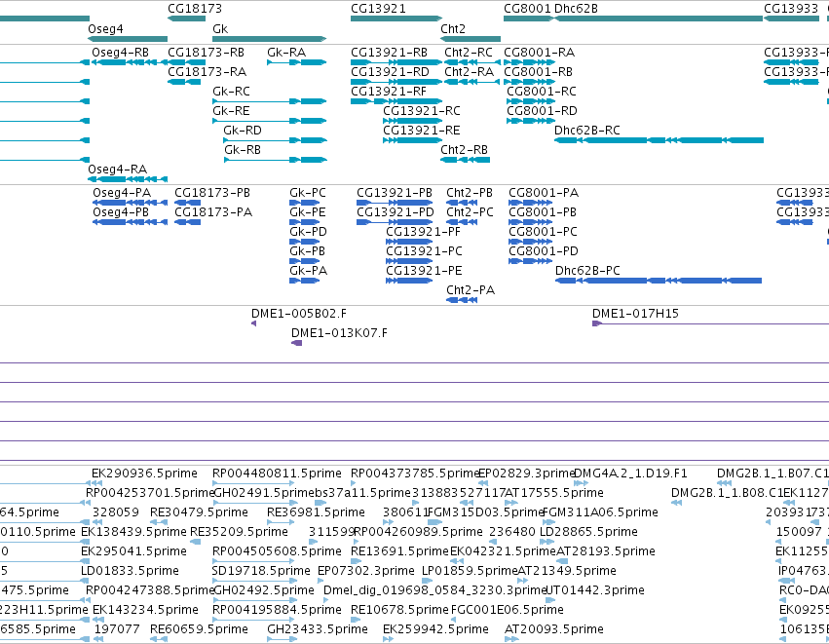The image size is (829, 644).
Task: Select protein CG8001-PD
Action: pos(530,261)
